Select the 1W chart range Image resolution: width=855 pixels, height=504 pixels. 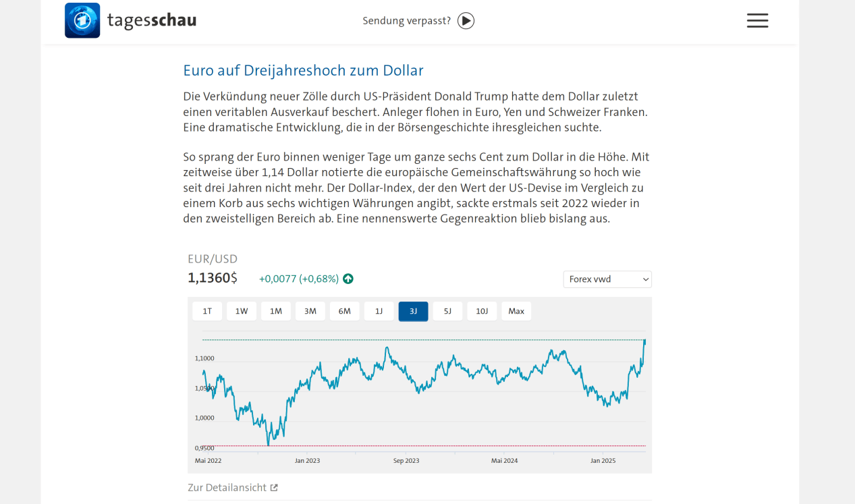click(242, 311)
